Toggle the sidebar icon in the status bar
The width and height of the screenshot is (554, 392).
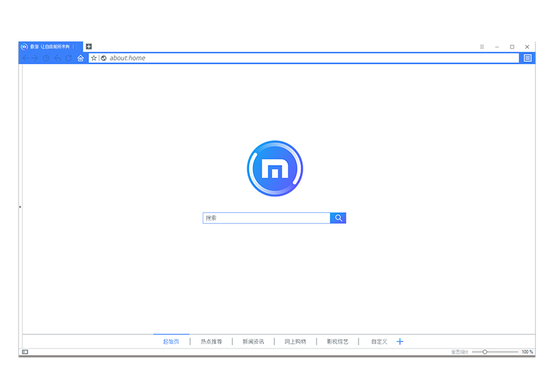(x=25, y=352)
